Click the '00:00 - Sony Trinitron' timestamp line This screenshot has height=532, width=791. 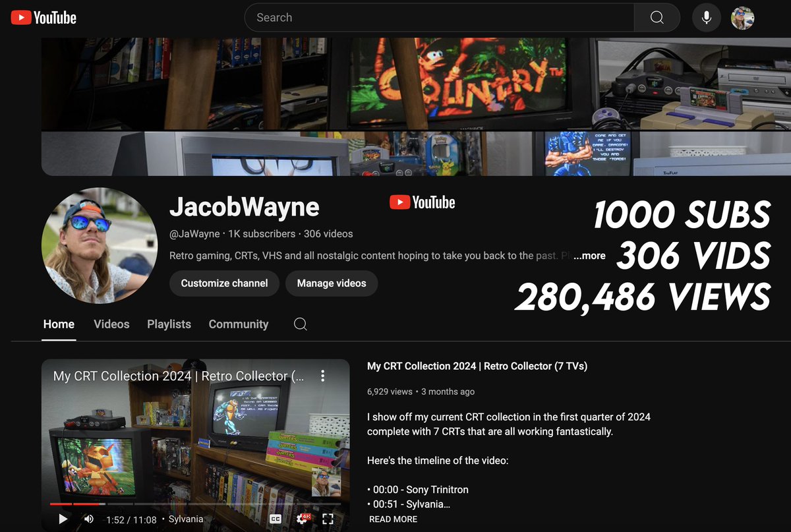(417, 489)
